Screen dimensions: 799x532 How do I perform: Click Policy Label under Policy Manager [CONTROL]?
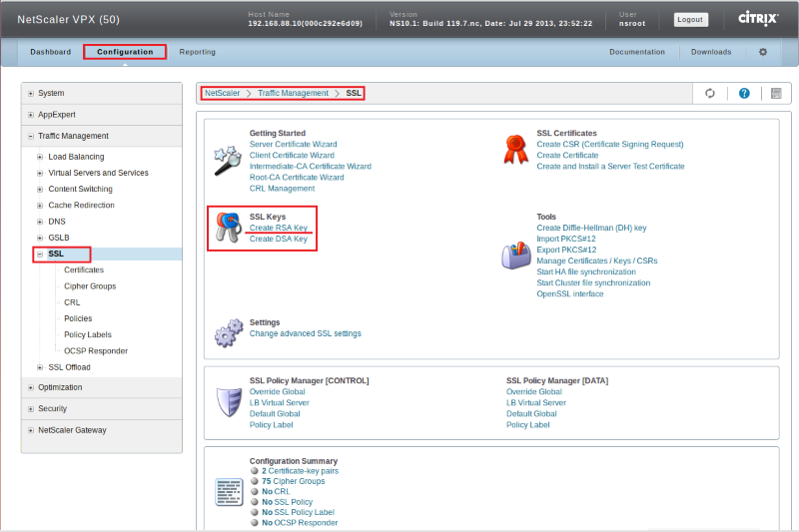271,425
